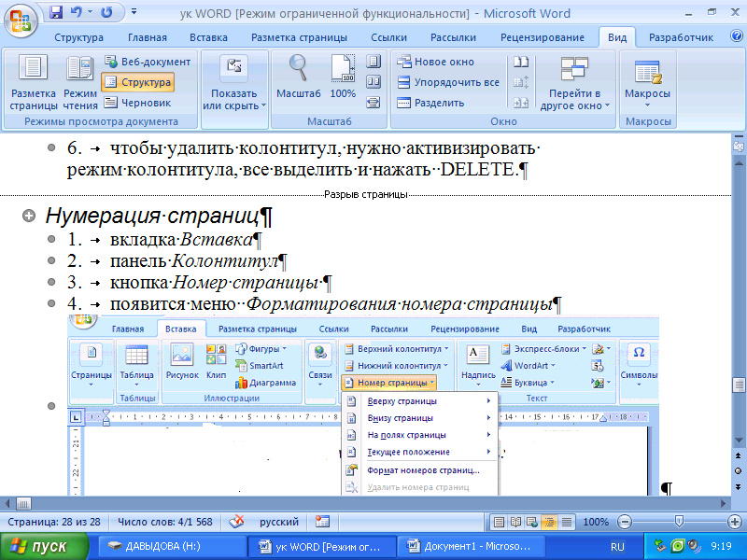Toggle the Структура outline view button

click(x=138, y=82)
